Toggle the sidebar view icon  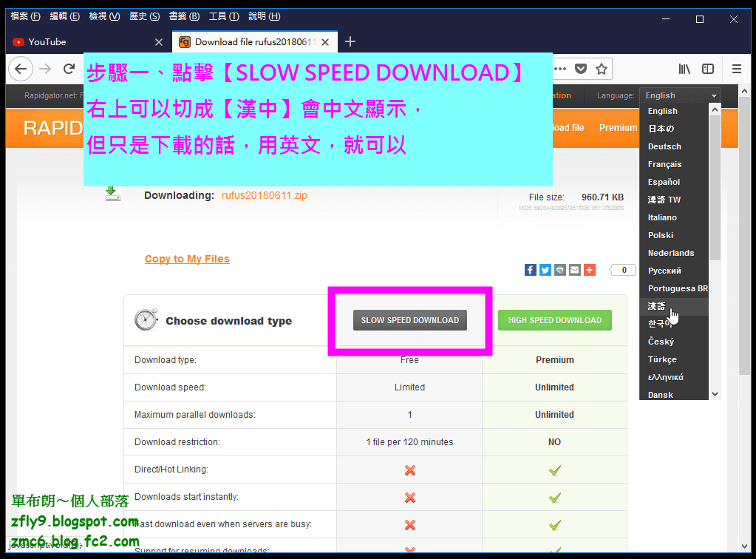pos(708,69)
